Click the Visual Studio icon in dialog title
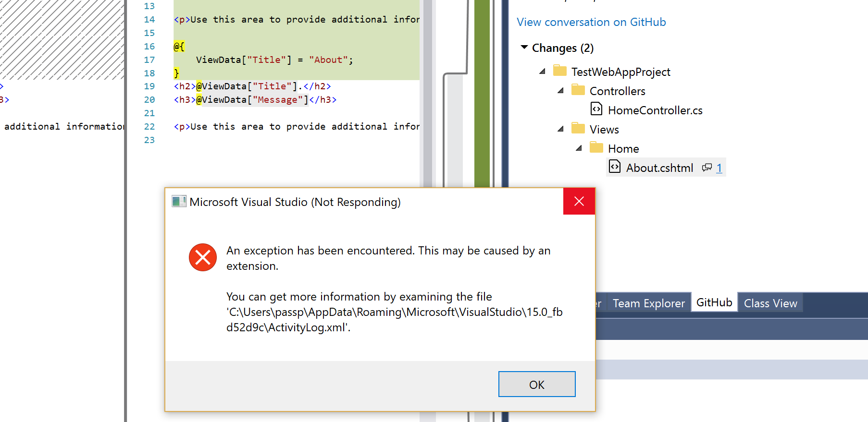868x422 pixels. [179, 201]
